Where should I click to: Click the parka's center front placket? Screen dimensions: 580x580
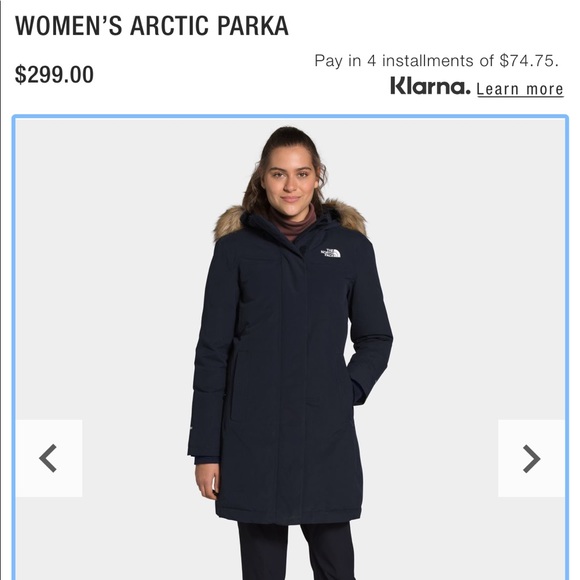294,370
